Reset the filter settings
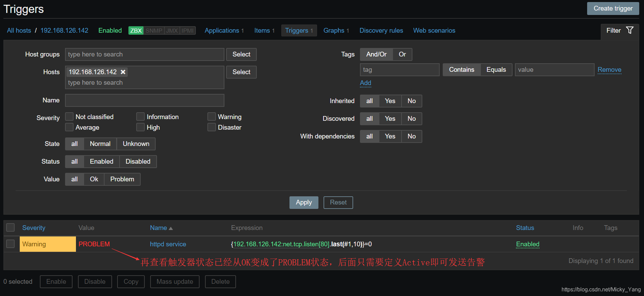The width and height of the screenshot is (644, 296). (x=338, y=202)
